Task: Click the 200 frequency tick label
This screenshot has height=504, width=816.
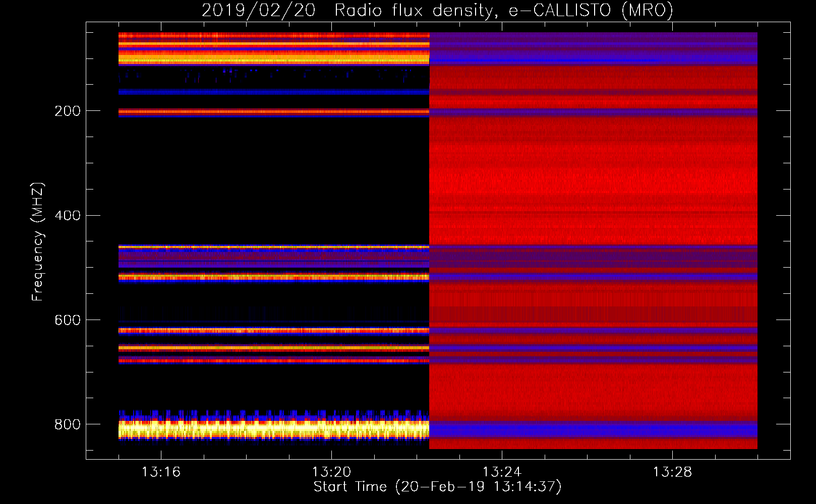Action: [x=68, y=111]
